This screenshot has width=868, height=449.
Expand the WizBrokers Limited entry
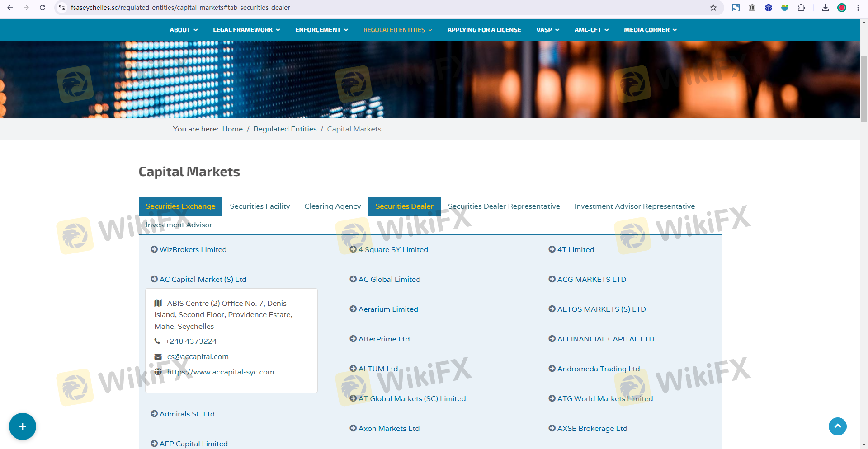[193, 250]
